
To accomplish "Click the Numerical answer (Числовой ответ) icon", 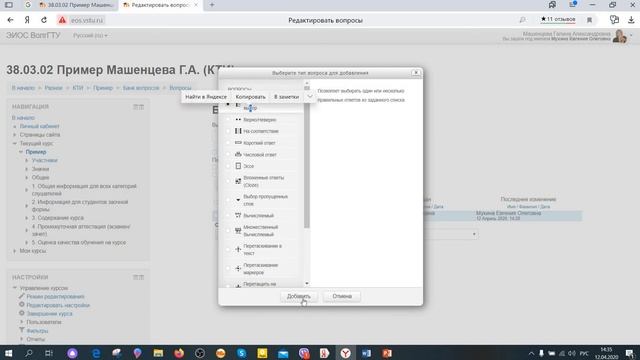I will [x=238, y=154].
